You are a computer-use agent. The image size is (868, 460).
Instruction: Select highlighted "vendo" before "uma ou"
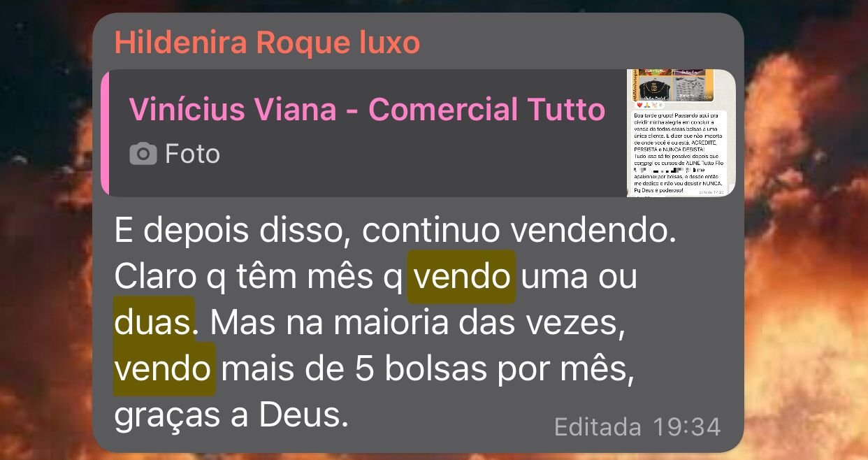coord(461,278)
